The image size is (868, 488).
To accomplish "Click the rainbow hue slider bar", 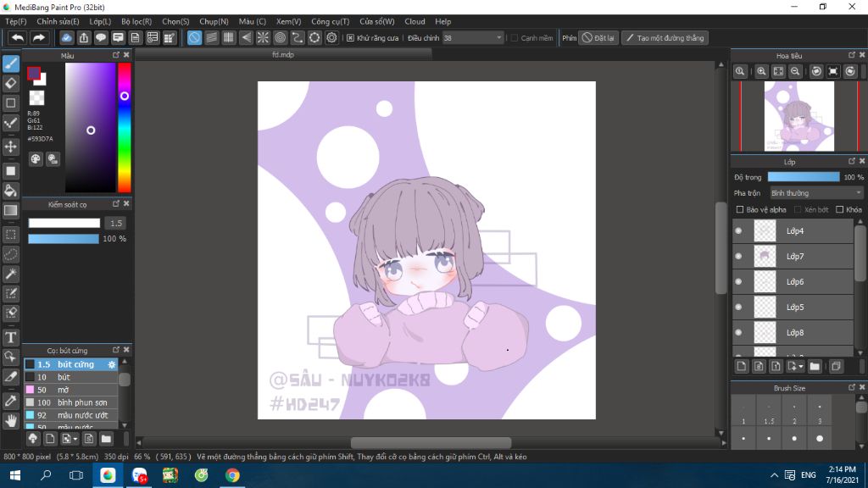I will (125, 127).
